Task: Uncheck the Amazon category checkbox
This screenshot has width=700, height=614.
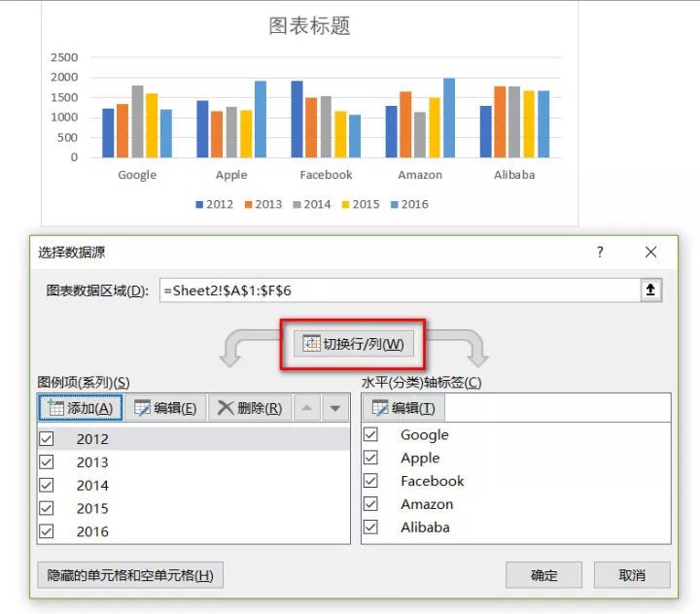Action: (370, 504)
